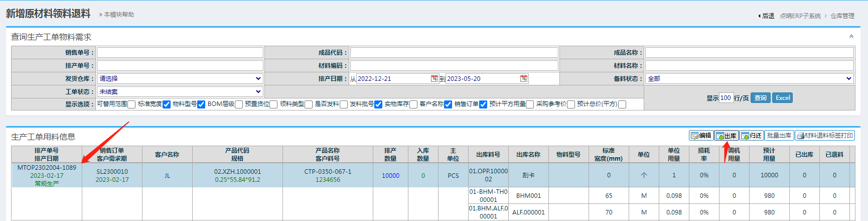Open the 本模块帮助 help link
The height and width of the screenshot is (221, 868).
click(x=119, y=15)
